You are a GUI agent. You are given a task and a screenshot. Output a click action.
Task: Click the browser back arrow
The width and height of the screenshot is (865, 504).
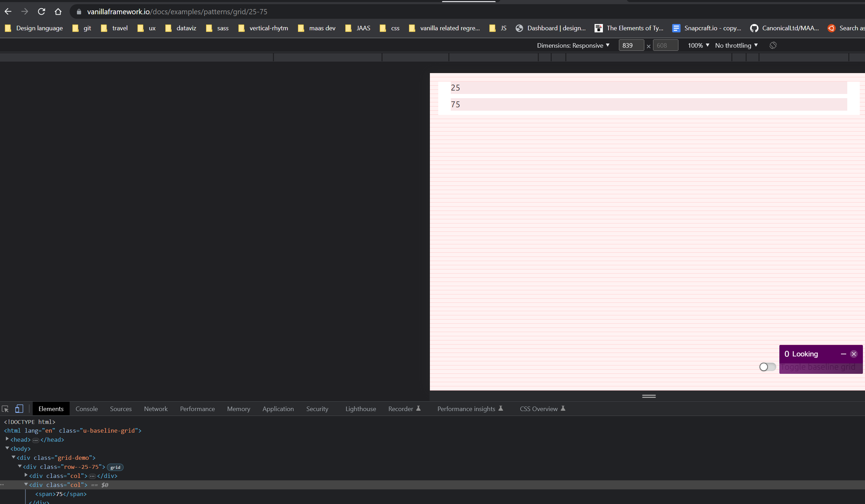click(8, 11)
